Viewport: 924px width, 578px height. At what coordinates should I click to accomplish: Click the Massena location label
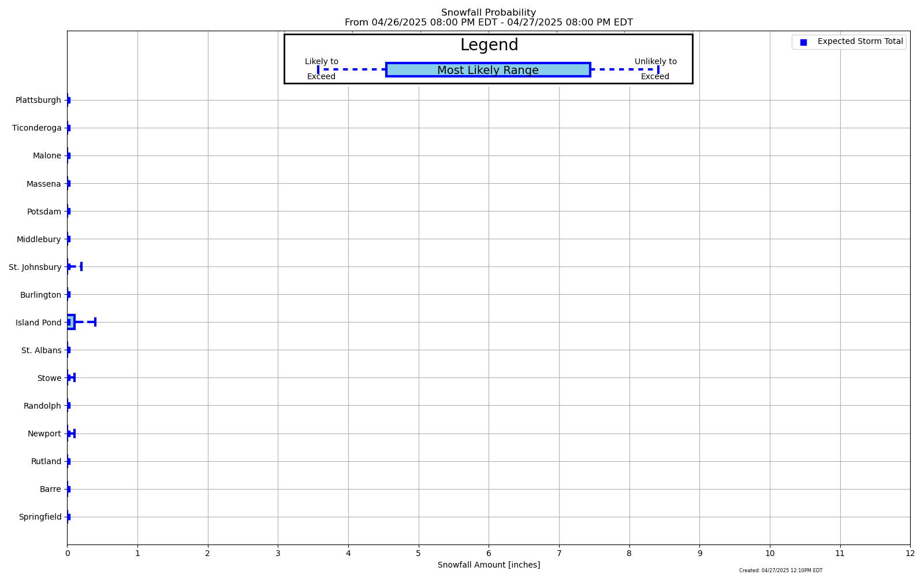coord(44,184)
